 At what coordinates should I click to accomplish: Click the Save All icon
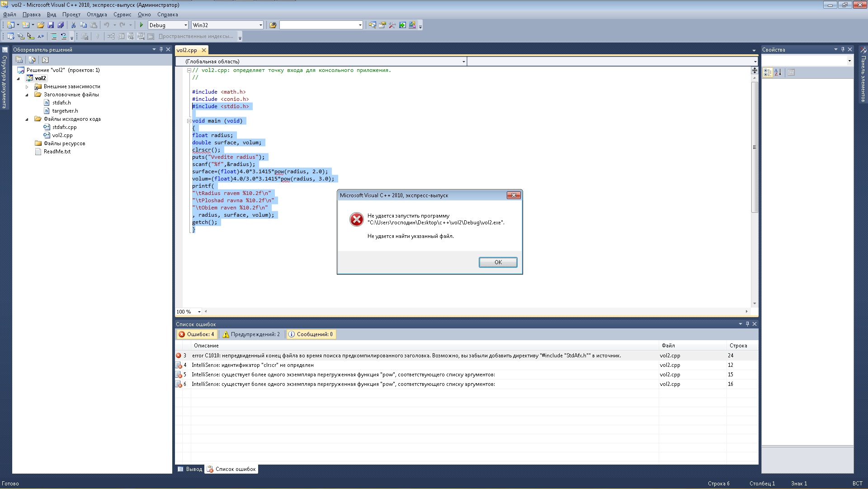click(61, 25)
